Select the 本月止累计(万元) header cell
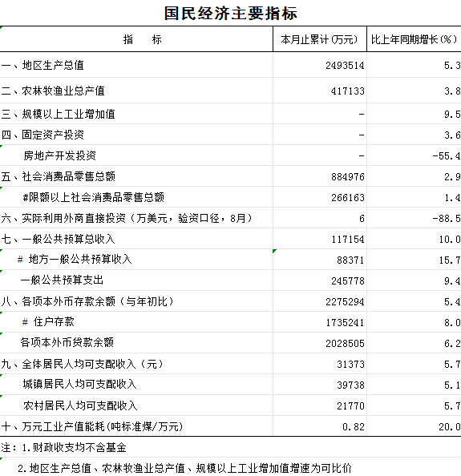 pyautogui.click(x=320, y=39)
